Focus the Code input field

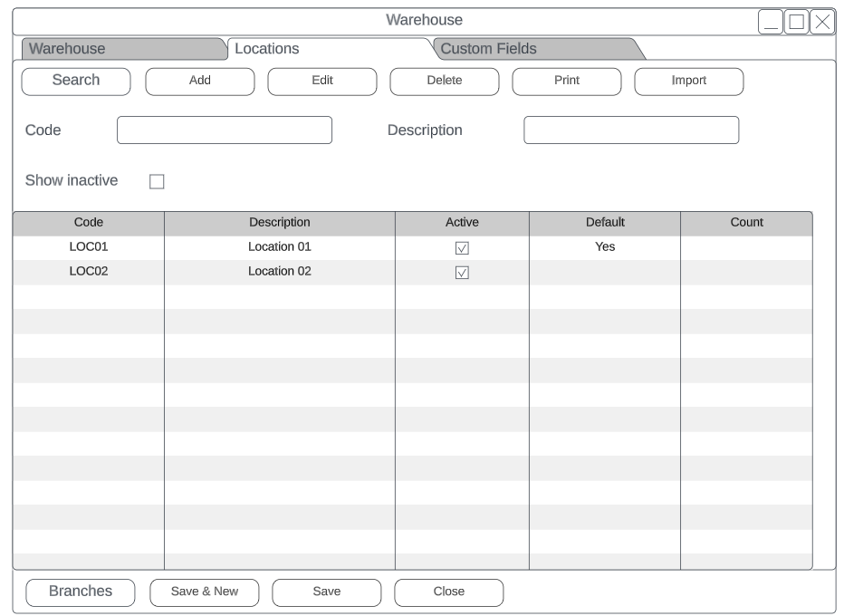(x=225, y=130)
